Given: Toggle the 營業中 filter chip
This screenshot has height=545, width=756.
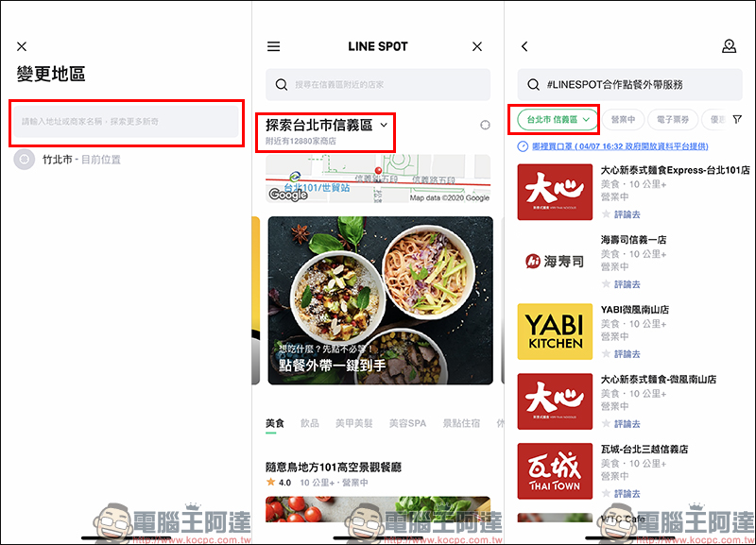Looking at the screenshot, I should tap(623, 120).
